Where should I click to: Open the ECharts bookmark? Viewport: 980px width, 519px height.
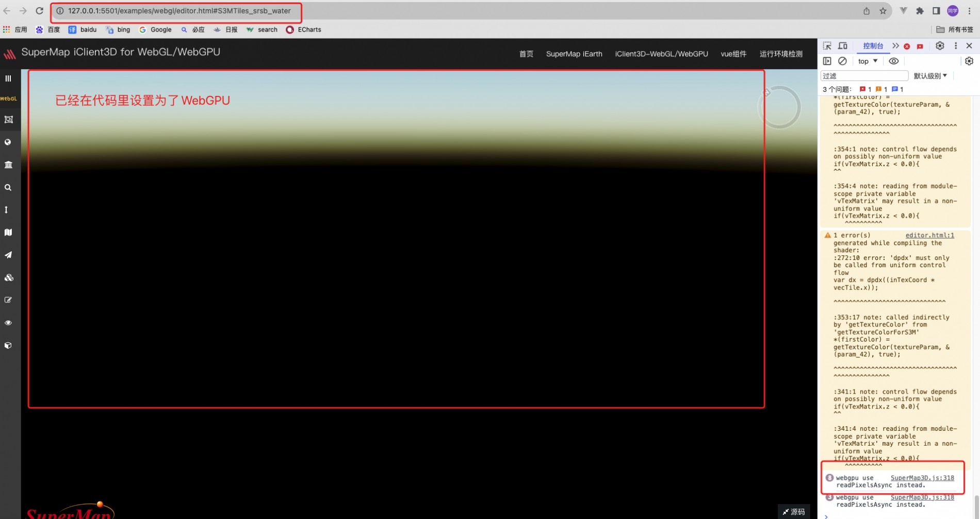tap(303, 30)
